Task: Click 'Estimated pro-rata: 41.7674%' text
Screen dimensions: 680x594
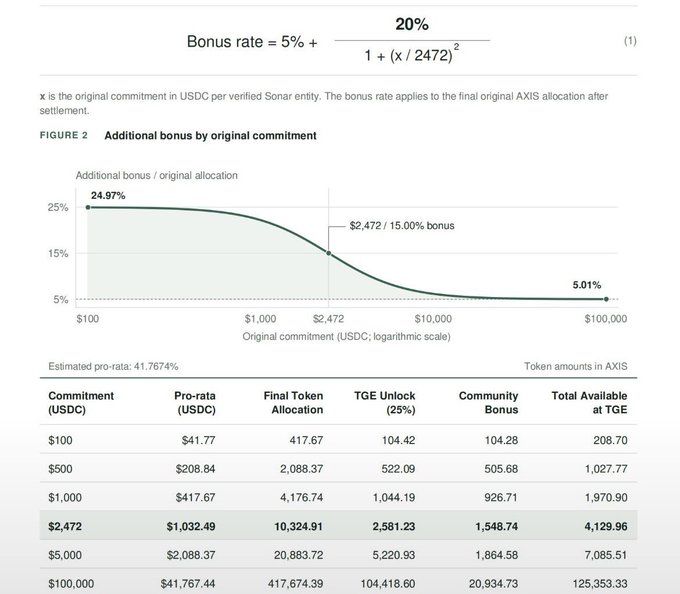Action: point(113,366)
